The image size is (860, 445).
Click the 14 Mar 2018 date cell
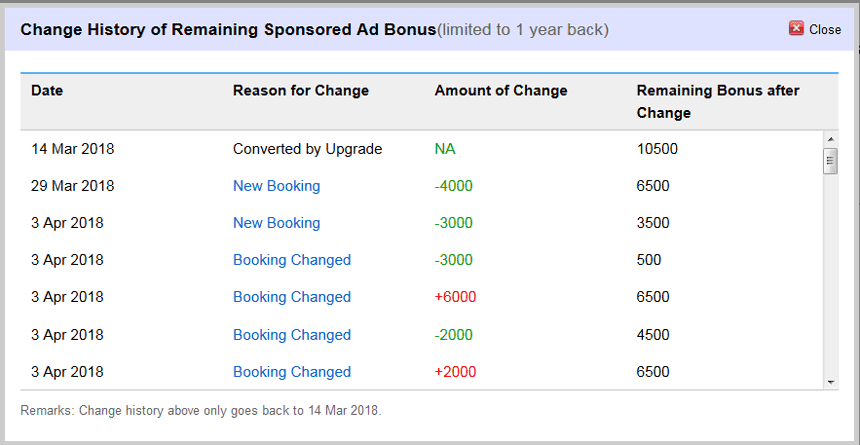point(72,149)
